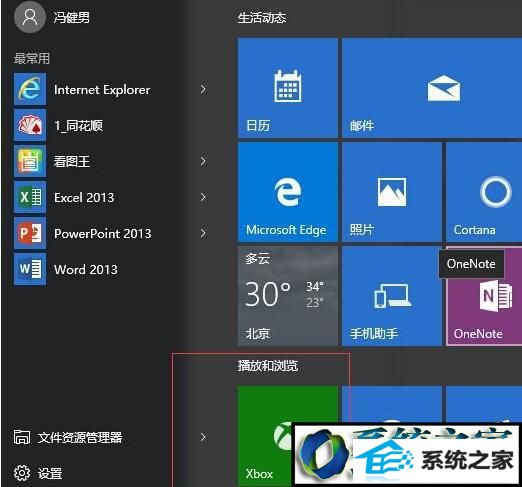Click the 文件资源管理器 file explorer icon
The width and height of the screenshot is (522, 487).
tap(22, 437)
